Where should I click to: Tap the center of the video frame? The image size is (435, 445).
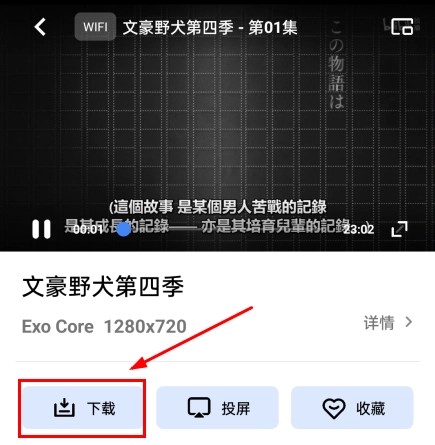click(x=217, y=126)
